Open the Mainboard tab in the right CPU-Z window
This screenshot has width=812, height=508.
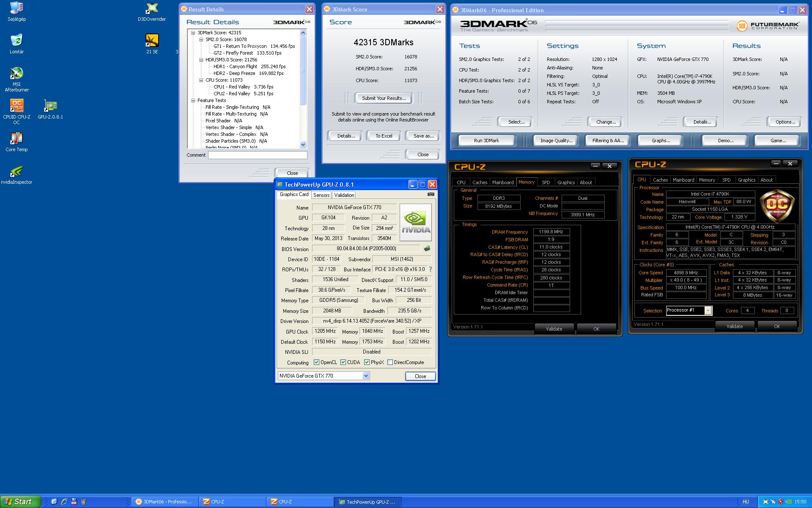[x=683, y=180]
